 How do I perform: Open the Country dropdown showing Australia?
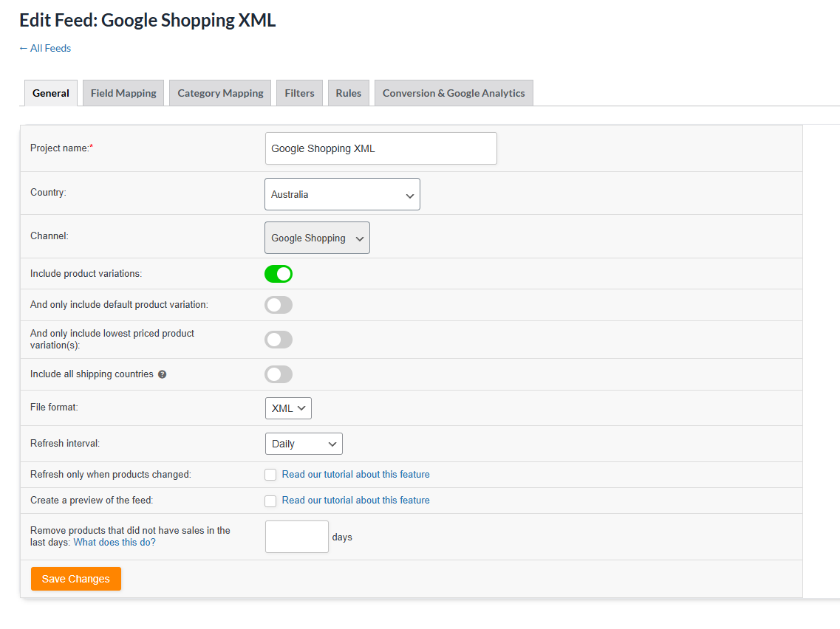(x=342, y=194)
